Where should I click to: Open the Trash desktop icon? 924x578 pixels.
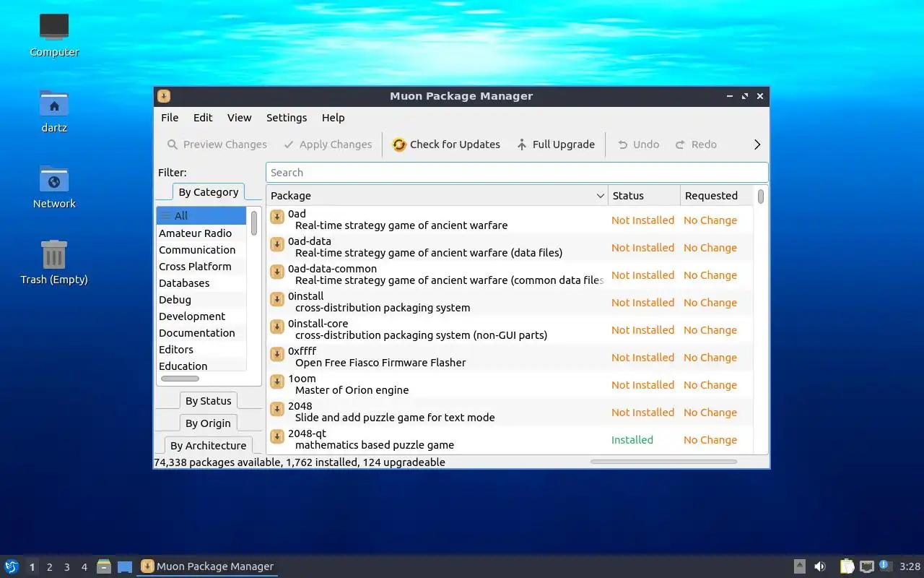54,263
